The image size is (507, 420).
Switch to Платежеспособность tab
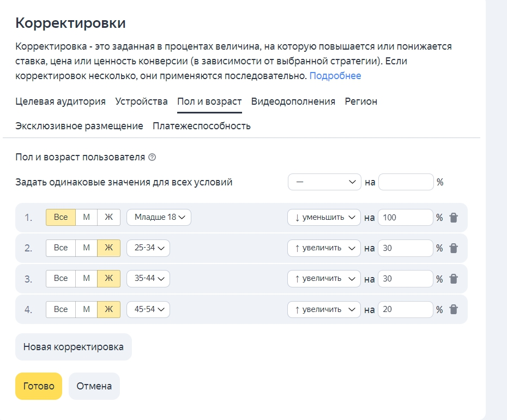click(x=202, y=126)
